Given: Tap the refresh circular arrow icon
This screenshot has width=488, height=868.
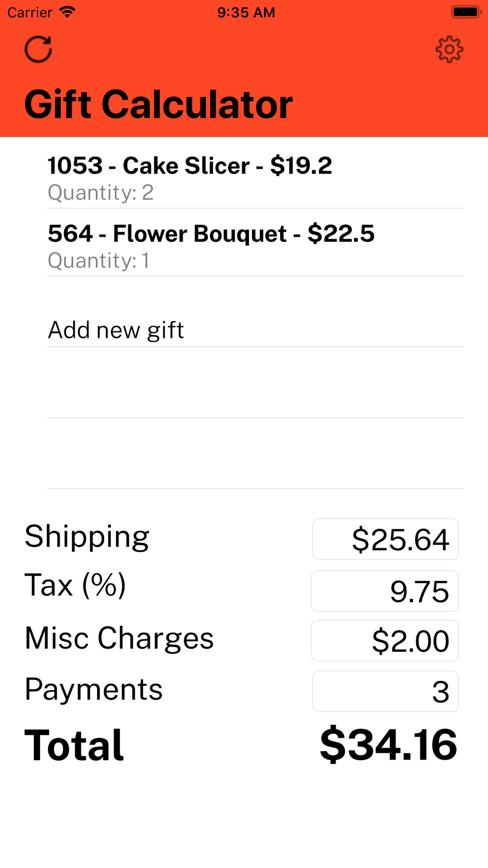Looking at the screenshot, I should tap(39, 49).
